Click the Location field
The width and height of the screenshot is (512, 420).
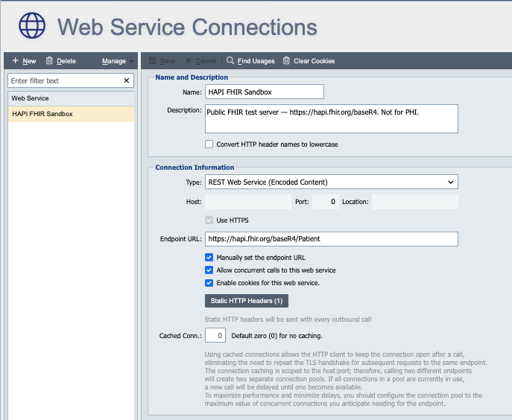click(414, 202)
